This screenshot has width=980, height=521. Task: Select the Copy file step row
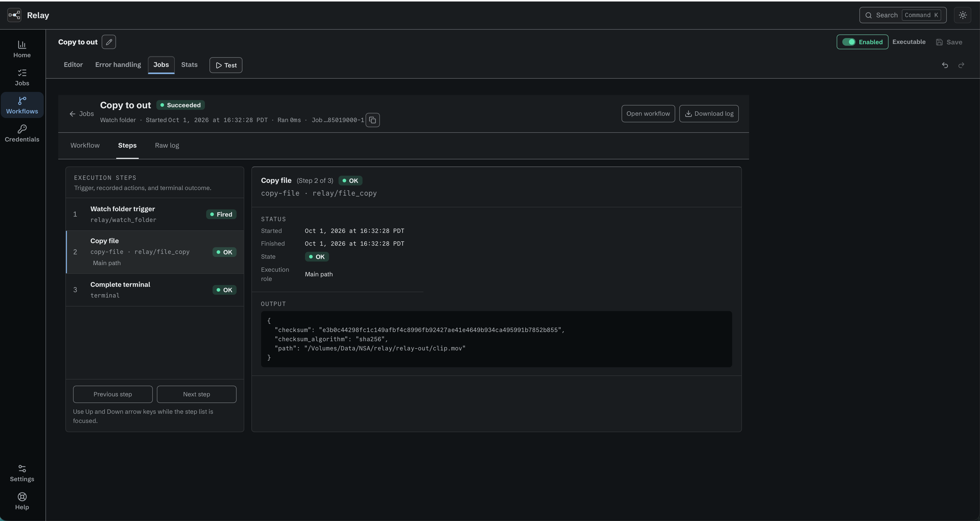pos(155,252)
